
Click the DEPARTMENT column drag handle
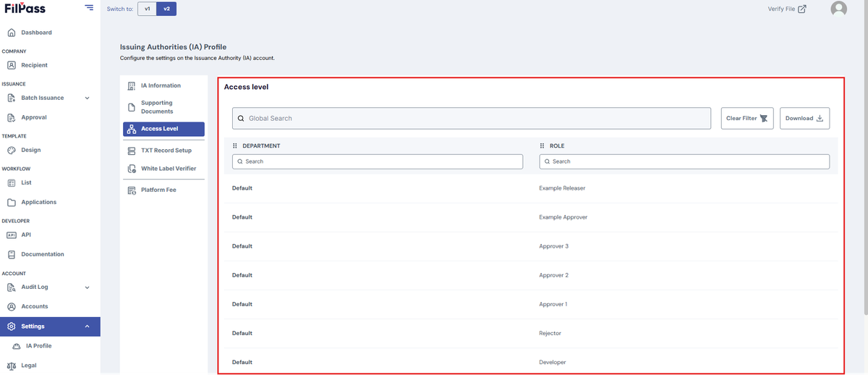pos(235,146)
